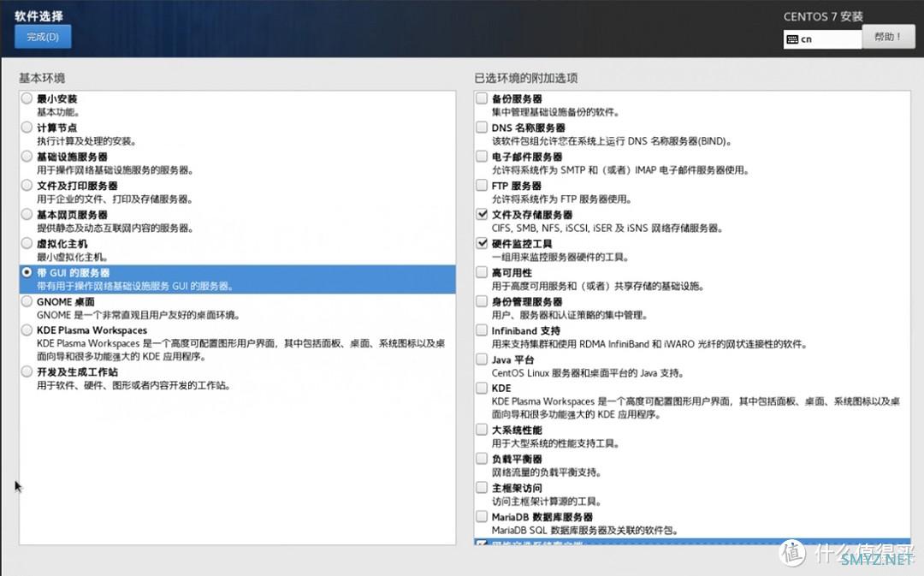Screen dimensions: 924x576
Task: Enable MariaDB 数据库服务器 checkbox
Action: coord(482,516)
